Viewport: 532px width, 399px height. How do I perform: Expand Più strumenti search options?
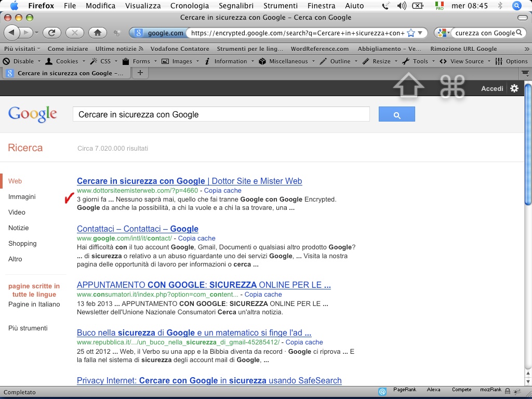click(28, 328)
